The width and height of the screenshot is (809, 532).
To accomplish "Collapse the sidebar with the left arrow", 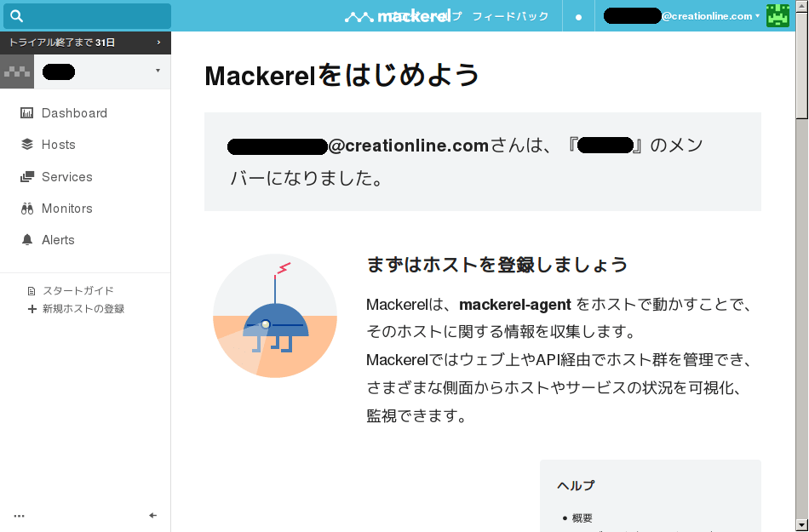I will click(x=152, y=516).
